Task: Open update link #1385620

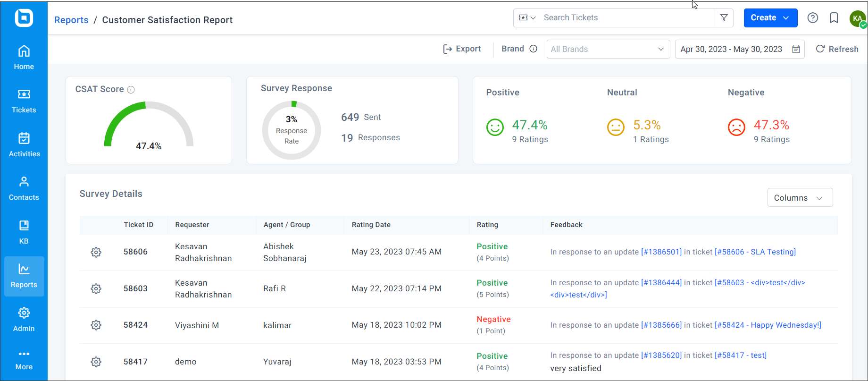Action: click(x=661, y=356)
